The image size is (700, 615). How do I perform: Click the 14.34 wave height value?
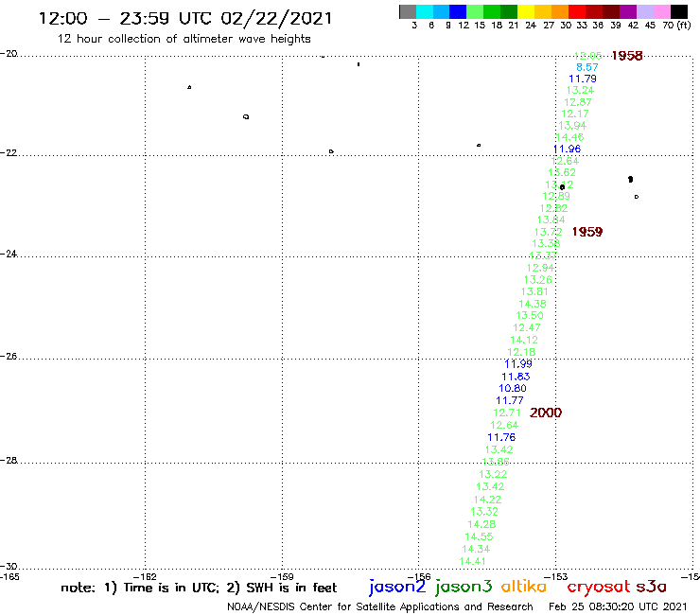click(x=476, y=549)
